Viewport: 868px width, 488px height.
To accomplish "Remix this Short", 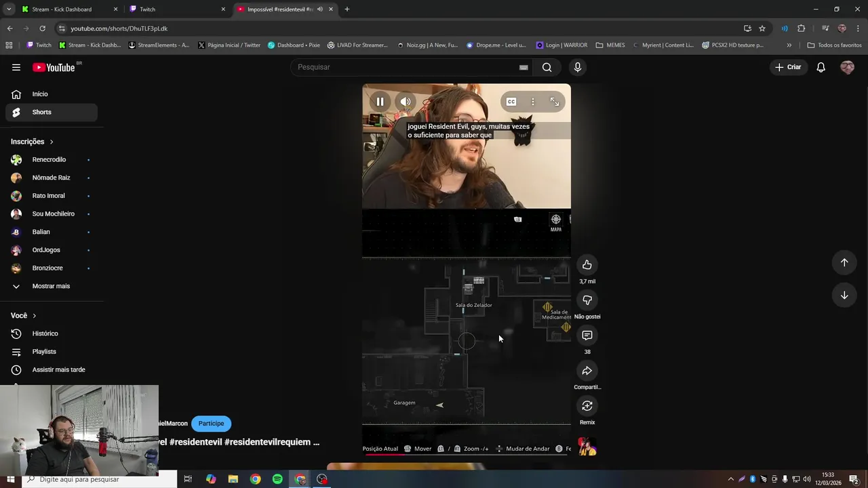I will 587,406.
